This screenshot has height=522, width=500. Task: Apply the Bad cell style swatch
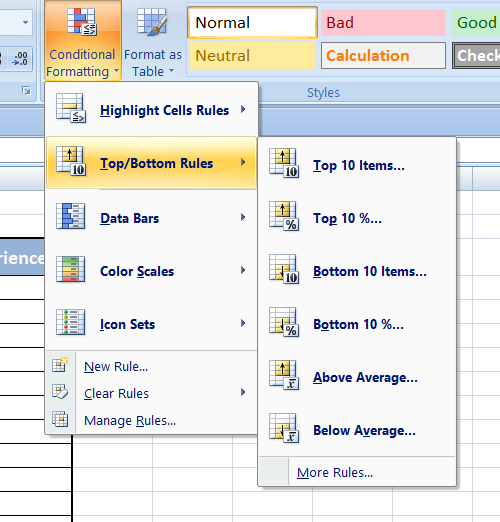click(383, 23)
